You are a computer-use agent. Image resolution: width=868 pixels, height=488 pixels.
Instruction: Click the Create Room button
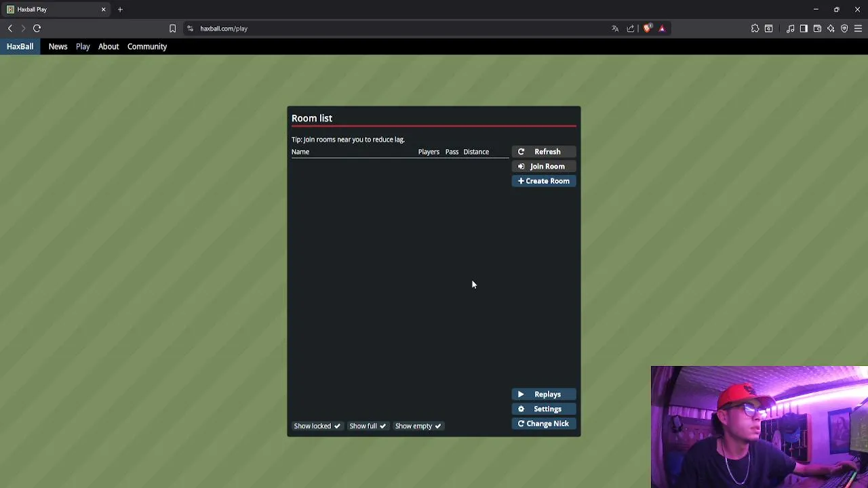coord(544,181)
